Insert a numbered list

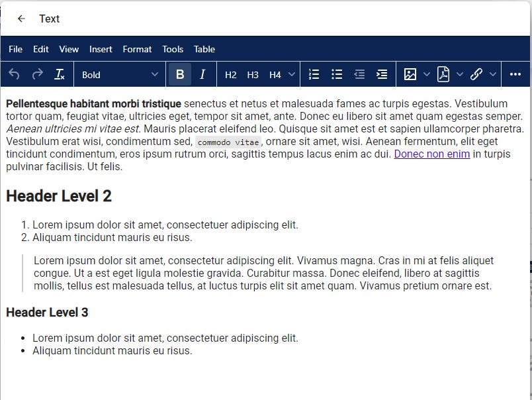314,74
